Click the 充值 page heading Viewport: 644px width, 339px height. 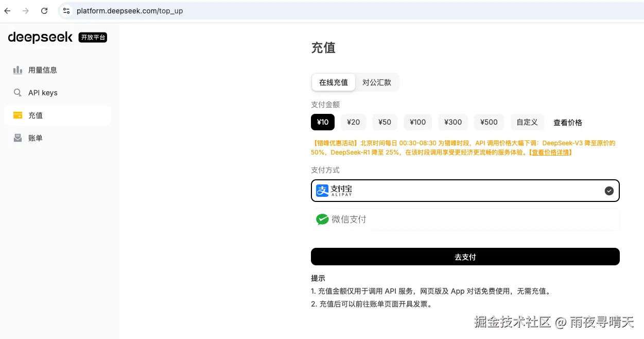coord(323,48)
